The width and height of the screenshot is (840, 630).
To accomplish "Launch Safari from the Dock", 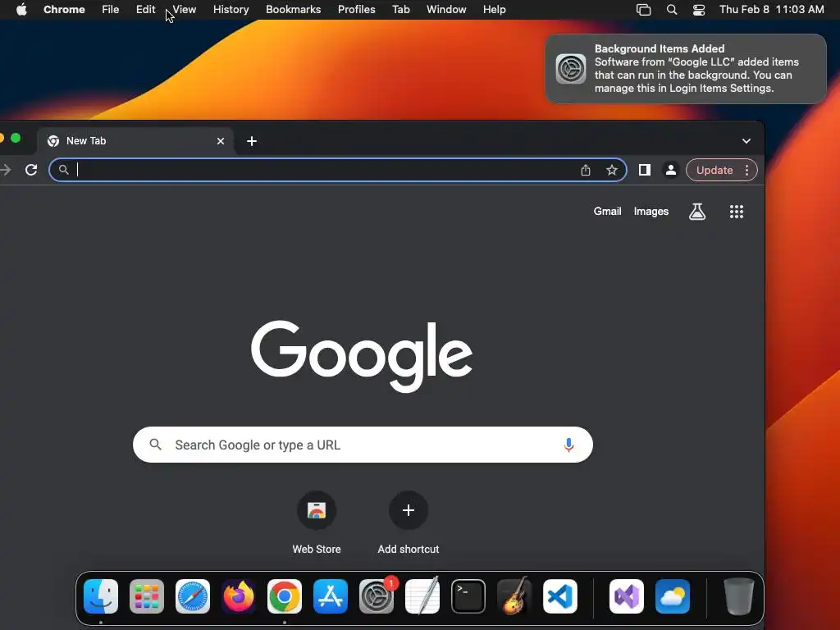I will coord(192,596).
